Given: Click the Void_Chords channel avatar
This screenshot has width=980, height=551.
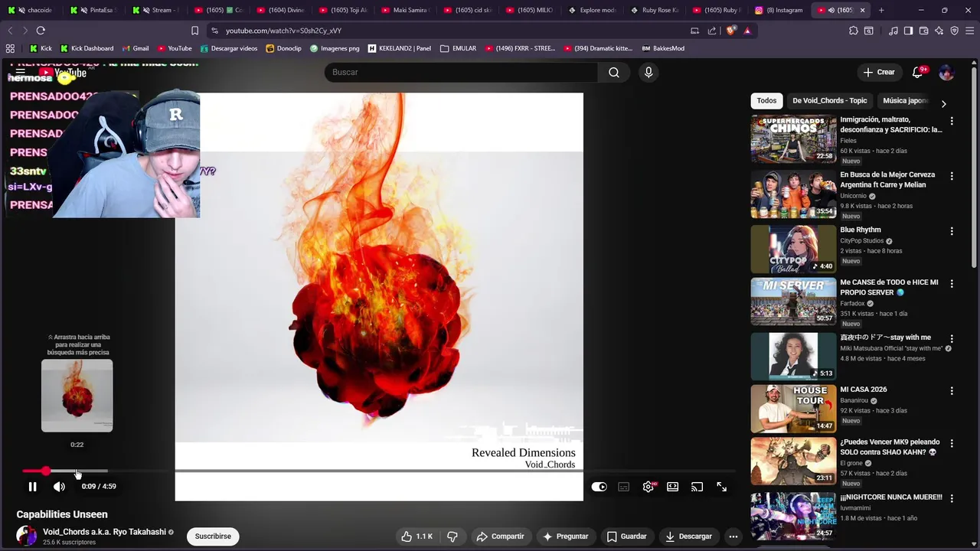Looking at the screenshot, I should 27,536.
